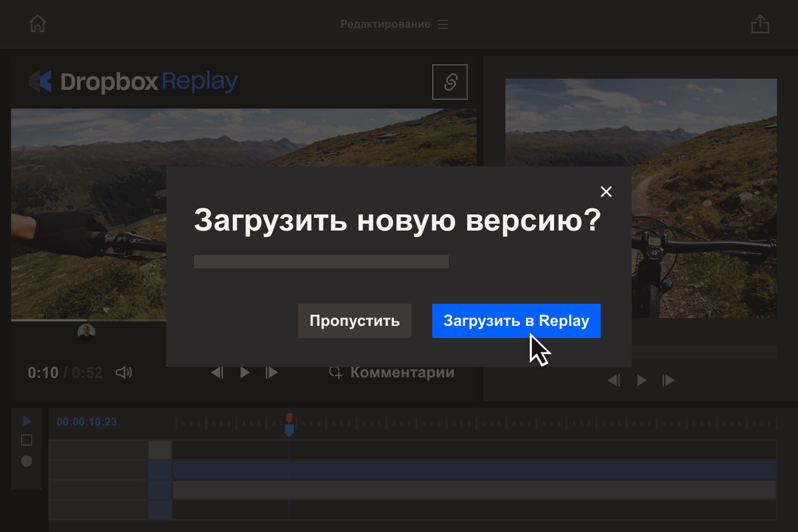This screenshot has width=798, height=532.
Task: Click the scrubber bar under right preview
Action: click(x=704, y=352)
